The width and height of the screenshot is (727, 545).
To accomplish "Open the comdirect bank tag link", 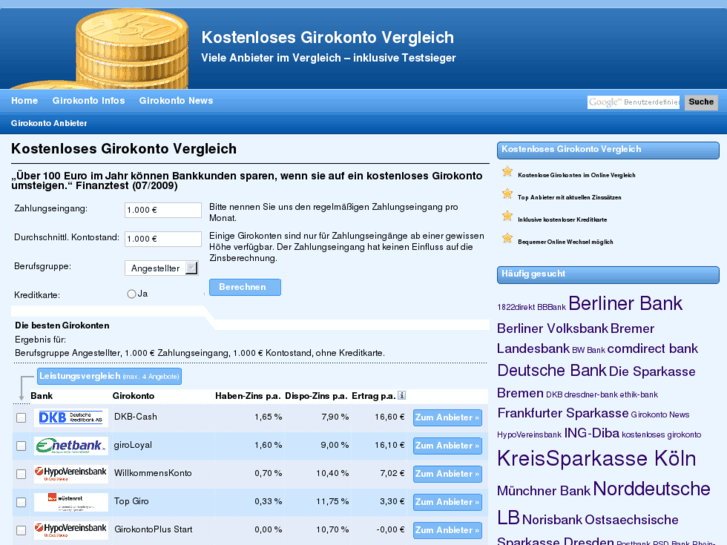I will 652,348.
